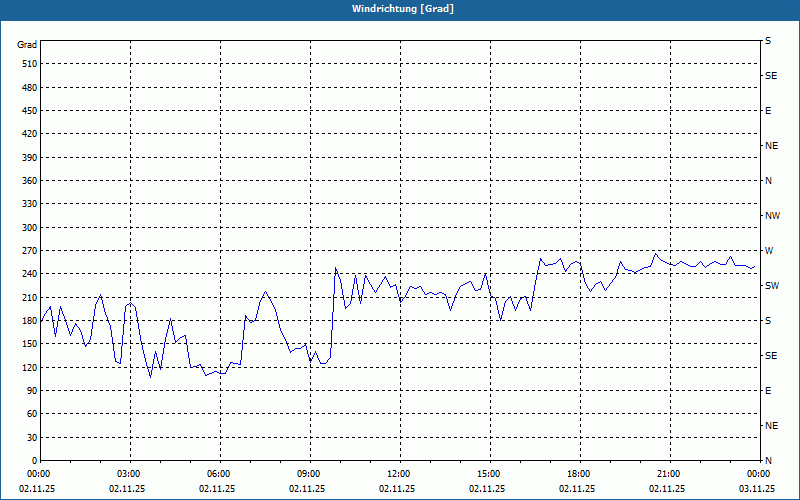Click the 15:00 time axis label

click(x=490, y=474)
